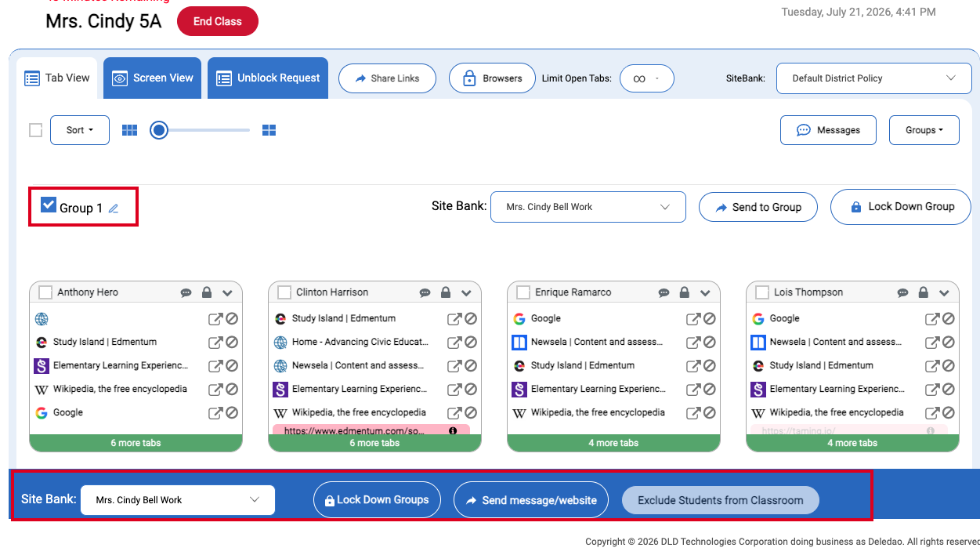Expand Enrique Ramarco's card chevron

(705, 292)
